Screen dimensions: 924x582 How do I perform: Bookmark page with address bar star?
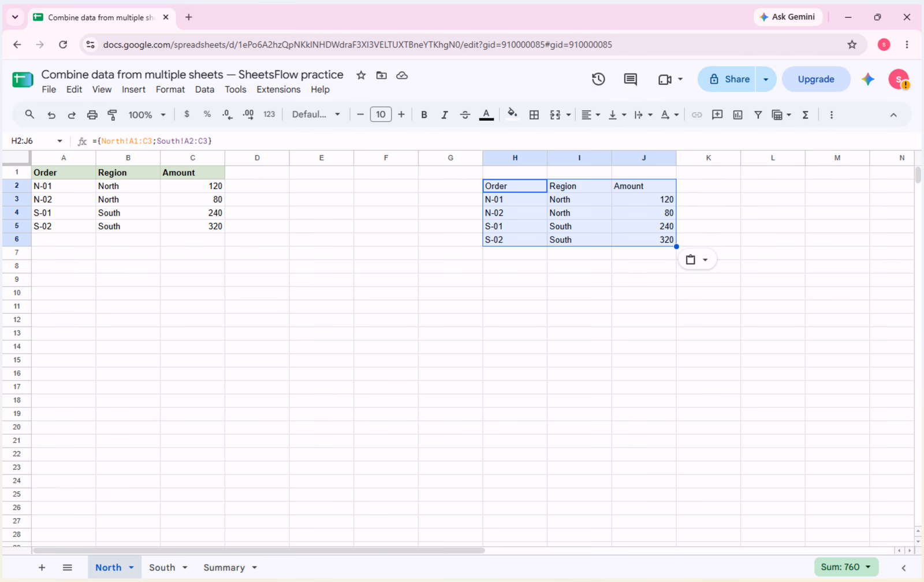(852, 45)
